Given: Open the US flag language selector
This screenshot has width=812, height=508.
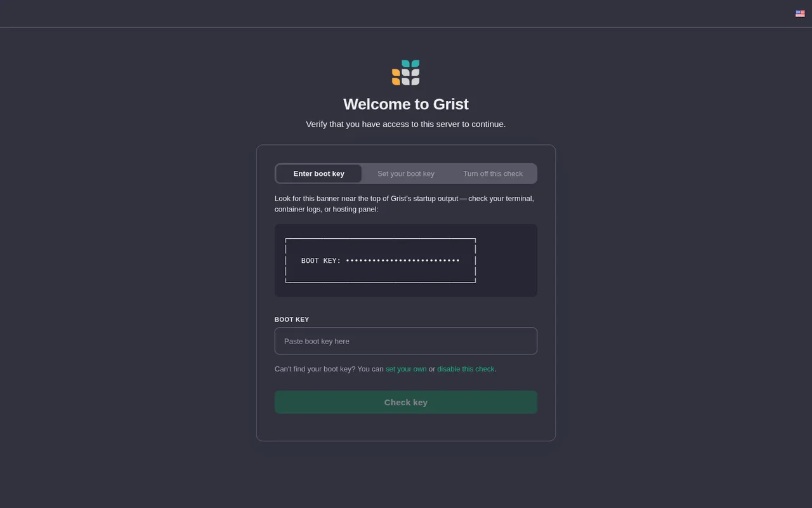Looking at the screenshot, I should [x=800, y=13].
